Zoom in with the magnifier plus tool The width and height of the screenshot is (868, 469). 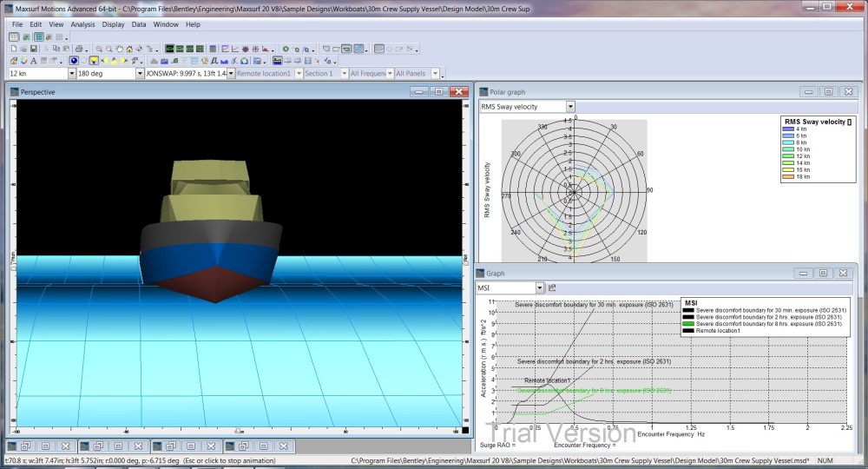(99, 49)
